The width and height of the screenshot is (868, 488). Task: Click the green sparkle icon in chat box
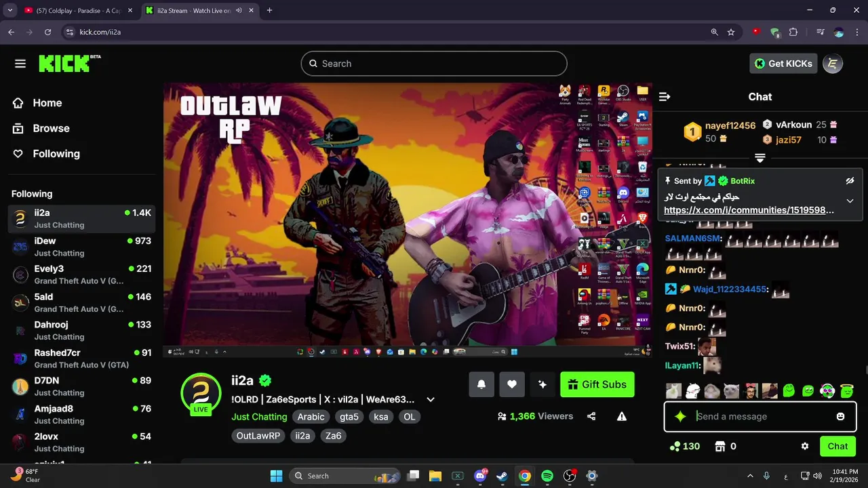pyautogui.click(x=680, y=417)
